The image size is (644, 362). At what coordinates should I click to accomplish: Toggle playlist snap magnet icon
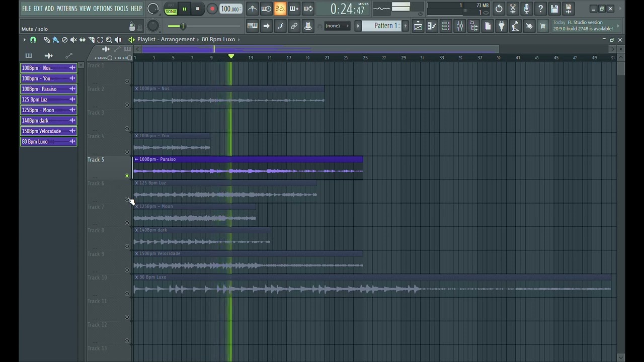point(33,40)
